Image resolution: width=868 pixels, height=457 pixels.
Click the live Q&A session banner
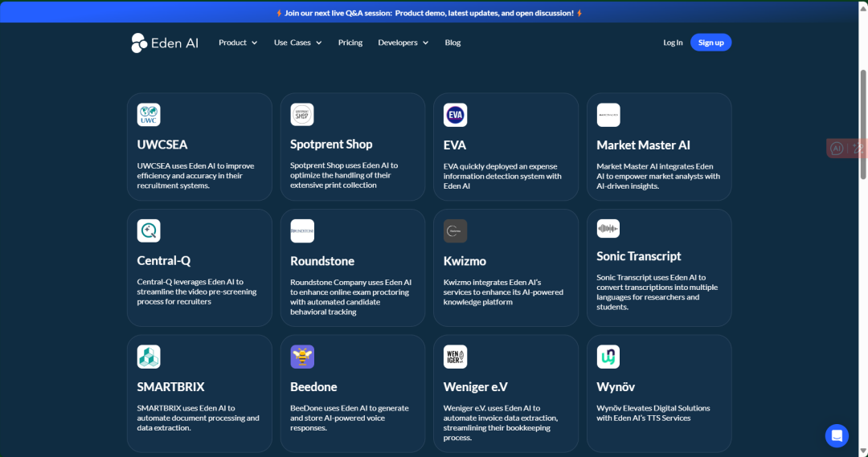[429, 14]
